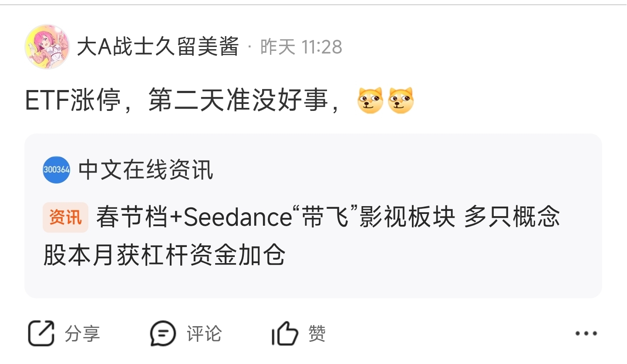Click the first doge emoji
Viewport: 627px width, 364px height.
pos(370,100)
